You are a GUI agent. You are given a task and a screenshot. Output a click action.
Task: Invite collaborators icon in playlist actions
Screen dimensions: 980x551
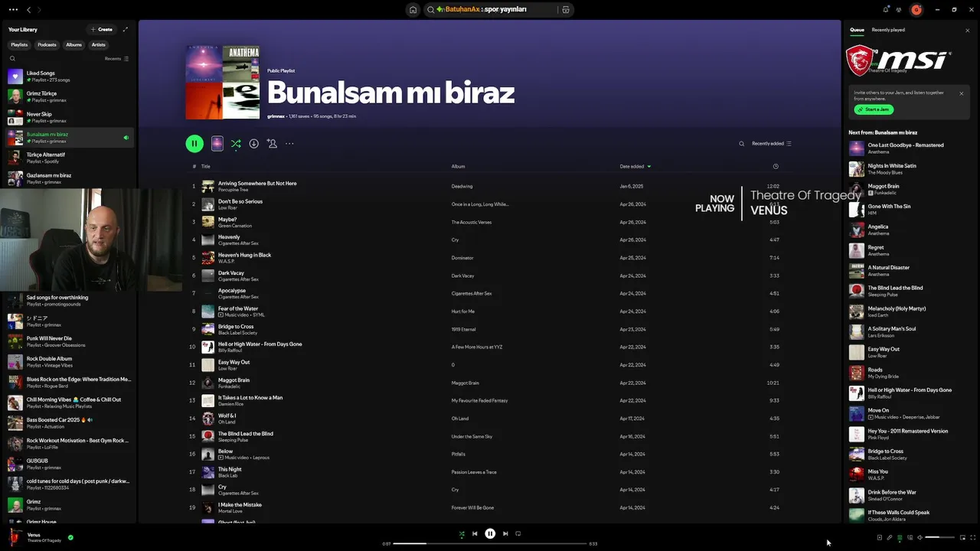[x=272, y=143]
